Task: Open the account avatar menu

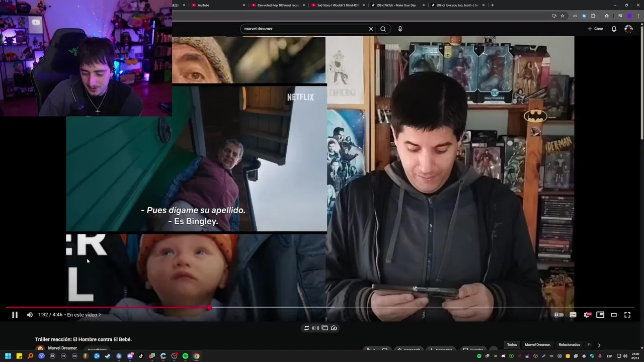Action: [628, 29]
